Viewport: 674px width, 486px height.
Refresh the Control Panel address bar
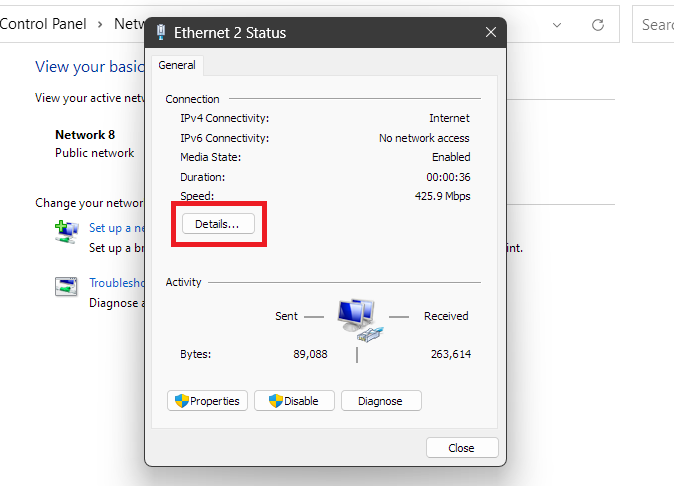point(598,24)
